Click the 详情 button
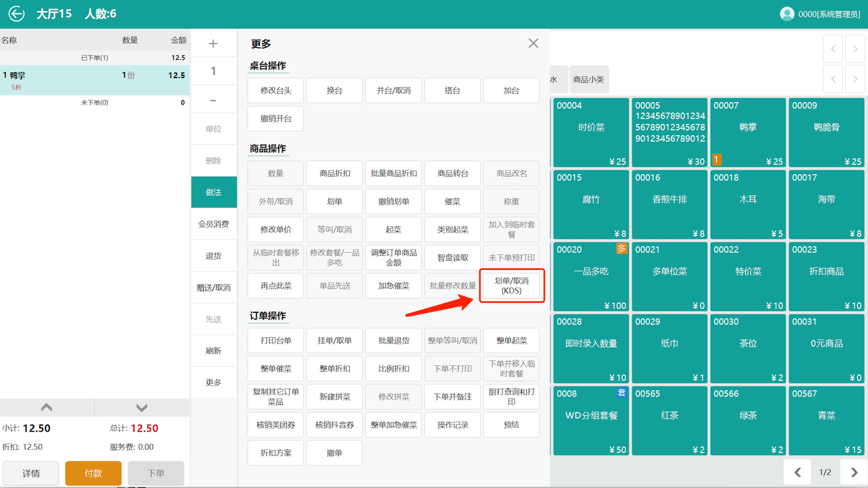The height and width of the screenshot is (488, 868). tap(31, 473)
